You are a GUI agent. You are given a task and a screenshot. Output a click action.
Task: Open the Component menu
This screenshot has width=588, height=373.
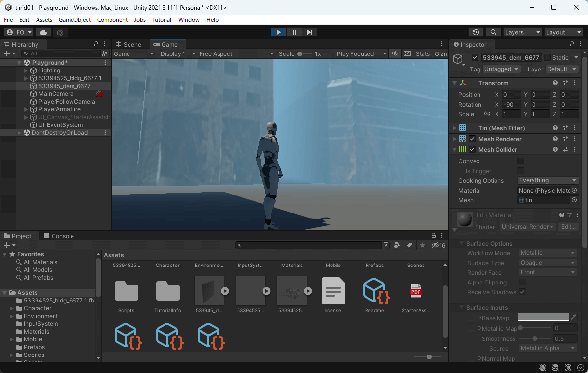112,20
